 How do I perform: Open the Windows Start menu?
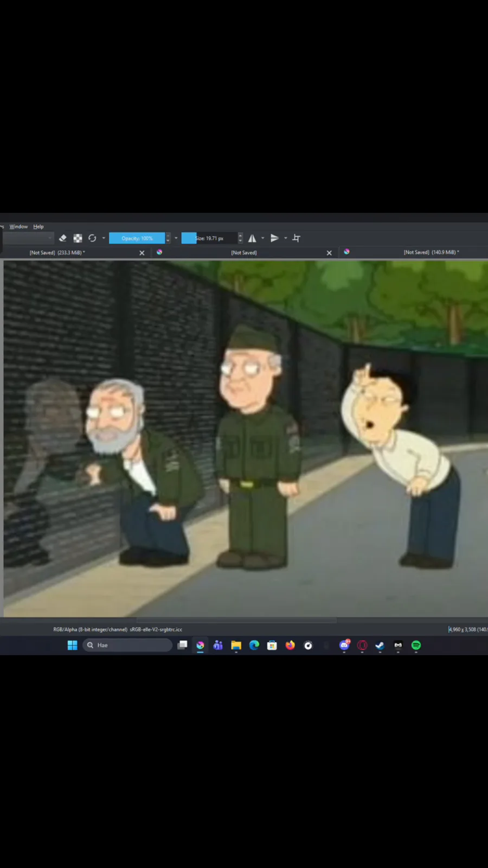click(x=72, y=645)
